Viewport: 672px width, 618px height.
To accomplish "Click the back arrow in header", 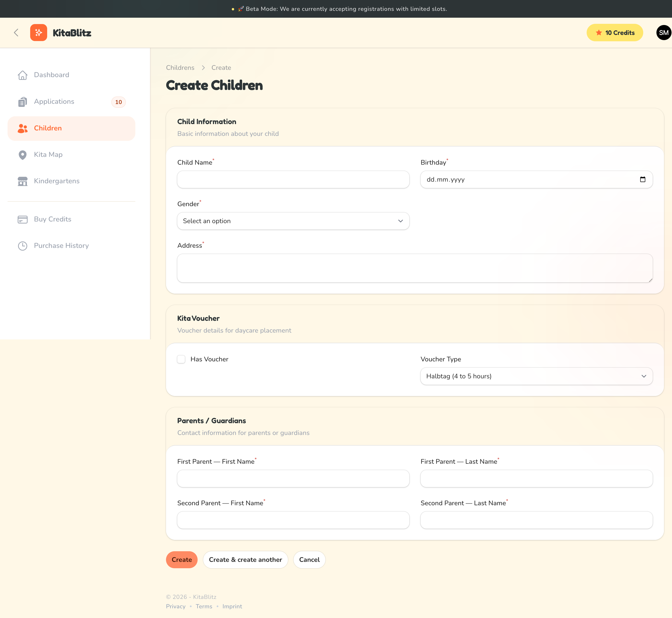I will click(x=16, y=33).
